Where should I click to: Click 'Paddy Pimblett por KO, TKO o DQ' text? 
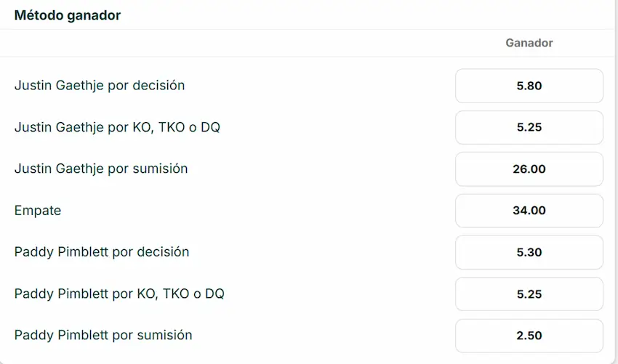(x=119, y=294)
